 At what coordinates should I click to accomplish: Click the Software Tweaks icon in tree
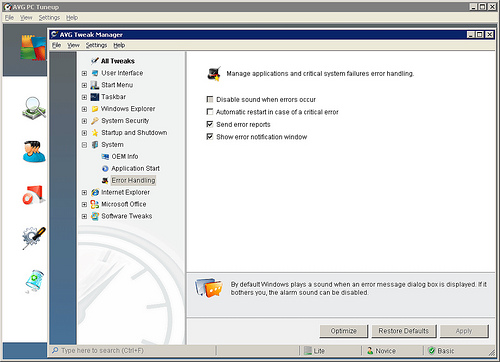coord(95,216)
